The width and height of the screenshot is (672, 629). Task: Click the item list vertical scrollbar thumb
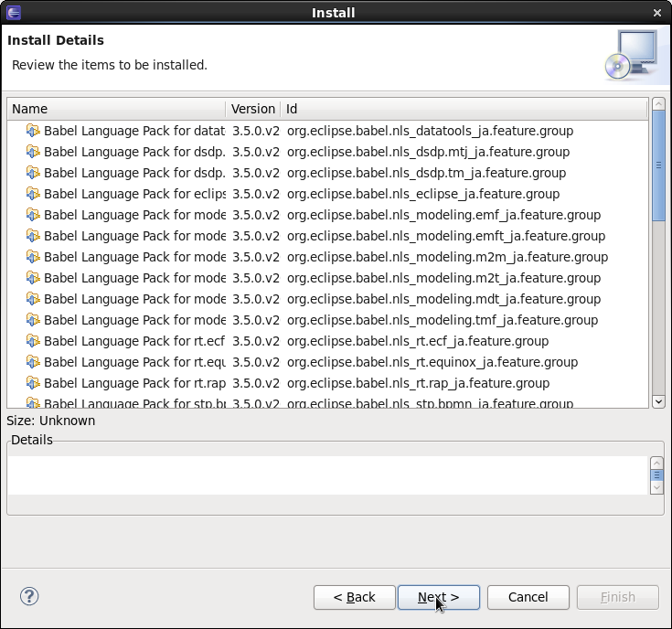(658, 165)
